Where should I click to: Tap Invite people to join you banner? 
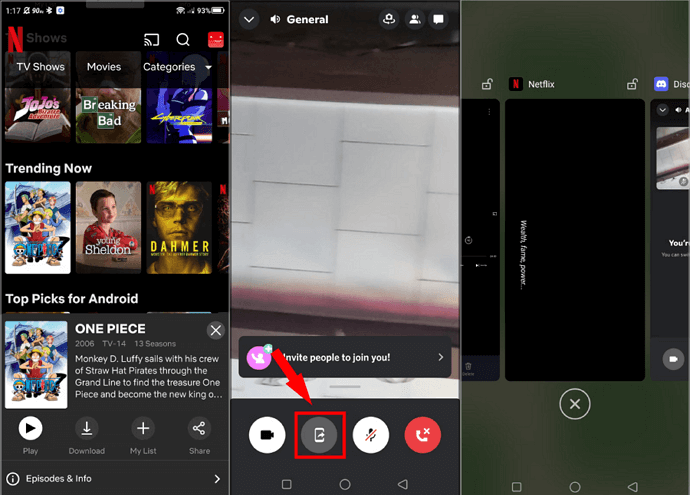click(345, 357)
